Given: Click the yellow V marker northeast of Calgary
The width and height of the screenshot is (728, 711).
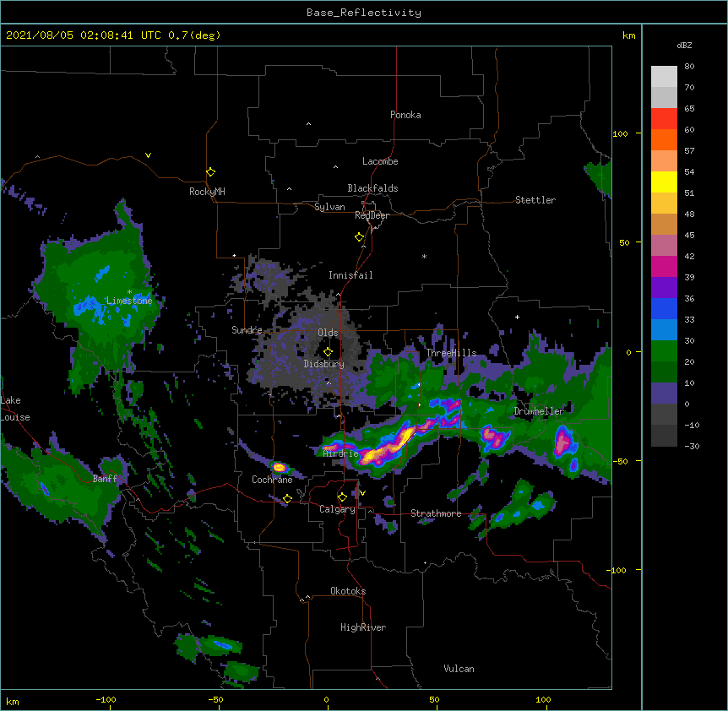Looking at the screenshot, I should pos(362,493).
